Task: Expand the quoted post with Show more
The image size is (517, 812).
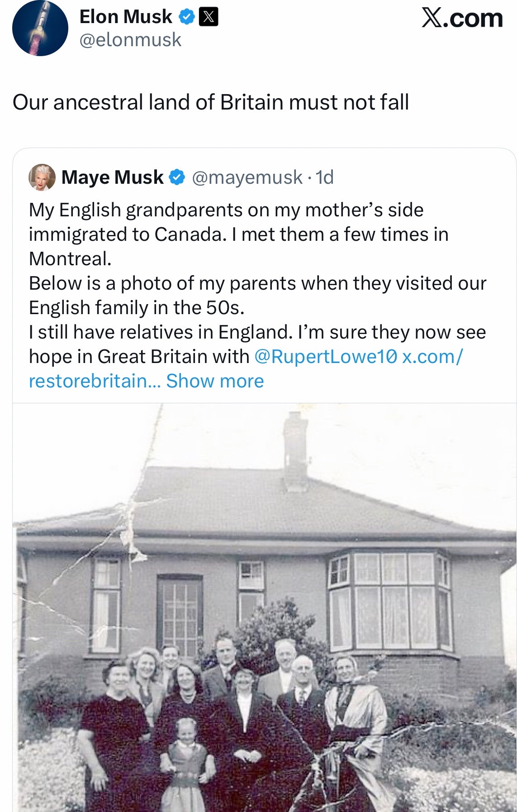Action: 215,381
